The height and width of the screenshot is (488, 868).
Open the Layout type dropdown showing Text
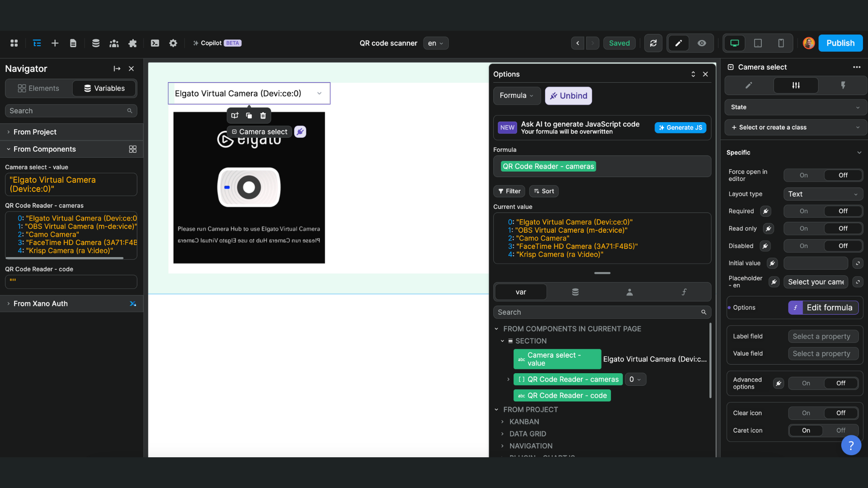point(823,194)
